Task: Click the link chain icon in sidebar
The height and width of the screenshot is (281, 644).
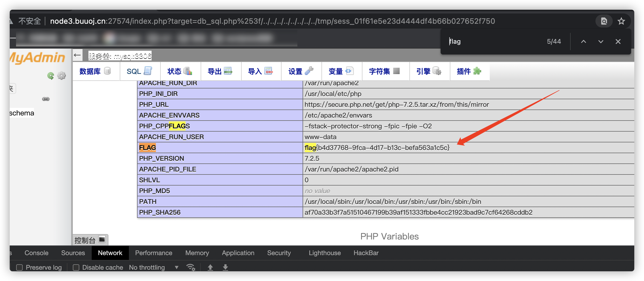Action: [x=46, y=99]
